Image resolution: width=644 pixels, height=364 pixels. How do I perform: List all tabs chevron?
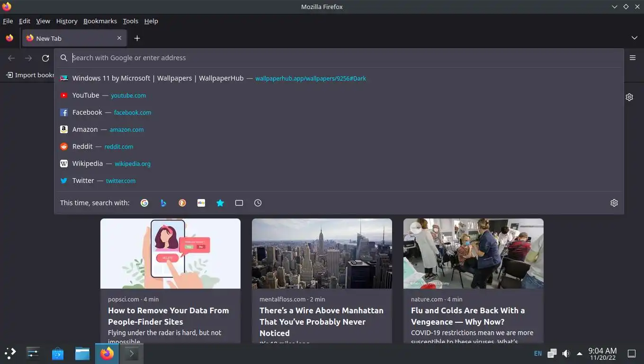635,38
